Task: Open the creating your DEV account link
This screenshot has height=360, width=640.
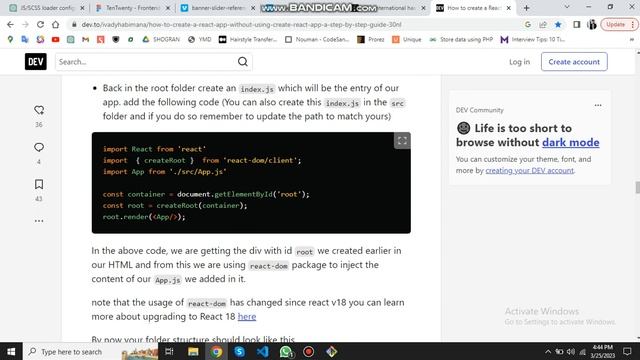Action: pos(529,170)
